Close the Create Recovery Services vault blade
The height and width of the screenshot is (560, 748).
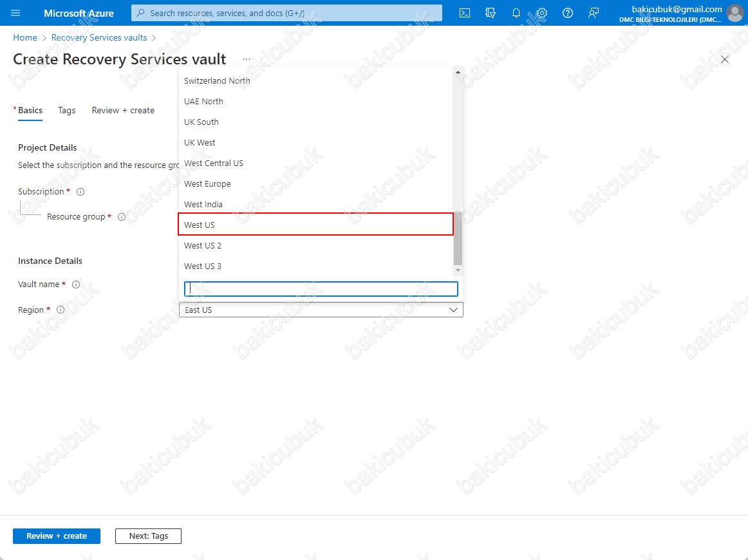(725, 60)
